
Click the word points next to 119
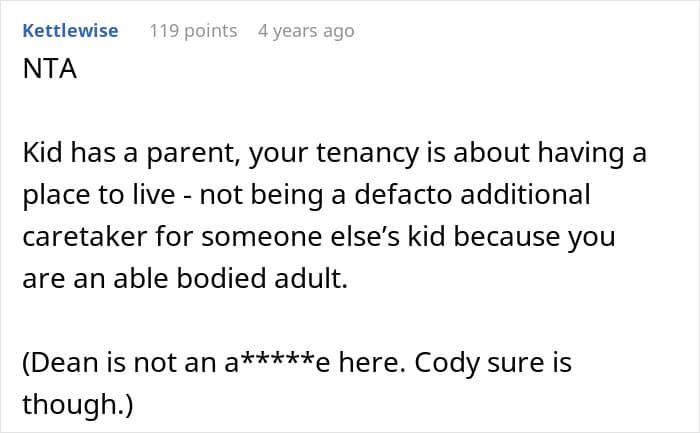click(211, 32)
